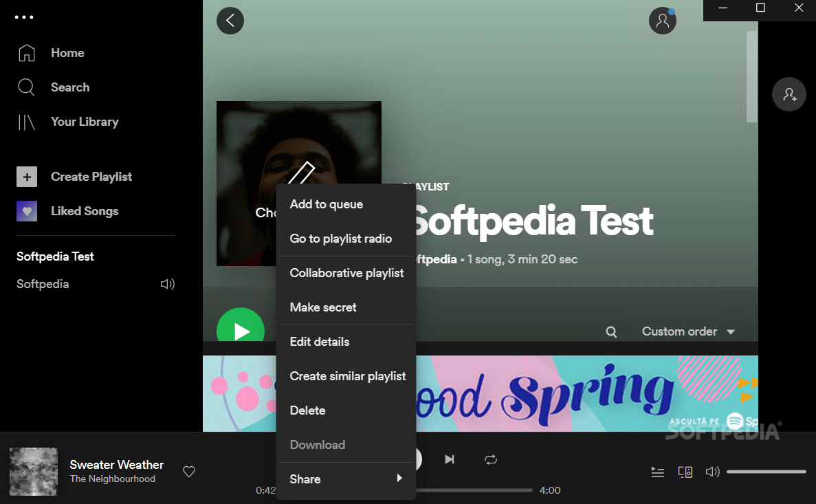The width and height of the screenshot is (816, 504).
Task: Adjust the volume slider
Action: pos(766,472)
